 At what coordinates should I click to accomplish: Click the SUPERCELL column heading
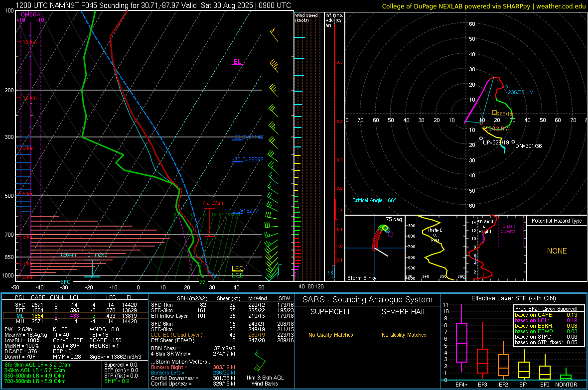click(331, 312)
